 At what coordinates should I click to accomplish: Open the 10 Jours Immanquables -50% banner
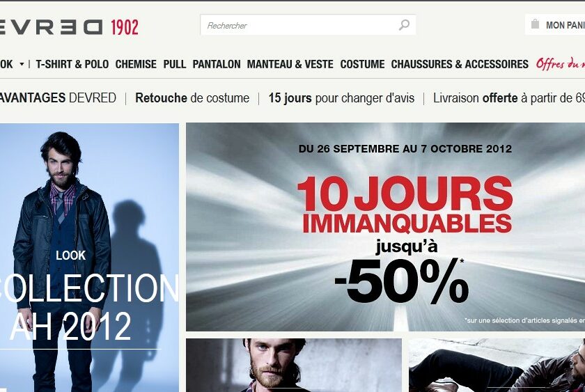(385, 227)
